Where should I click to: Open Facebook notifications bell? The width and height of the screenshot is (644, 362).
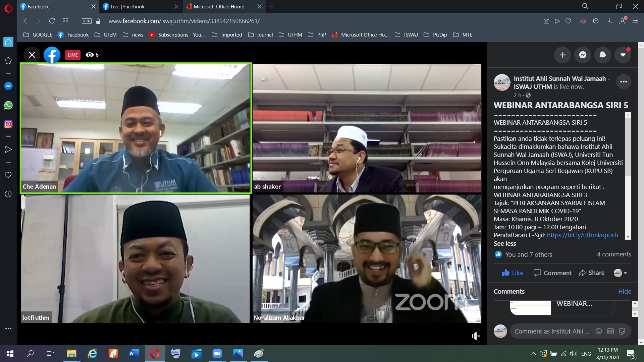pyautogui.click(x=603, y=55)
